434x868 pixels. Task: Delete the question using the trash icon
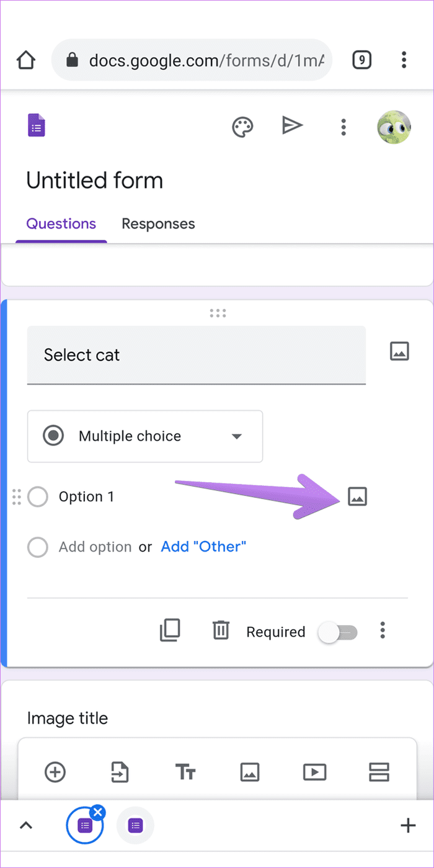coord(221,631)
